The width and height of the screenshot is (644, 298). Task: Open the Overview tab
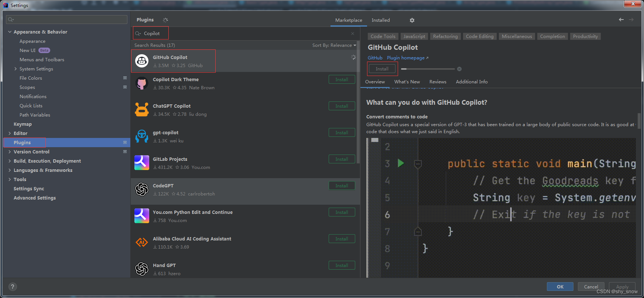tap(375, 82)
